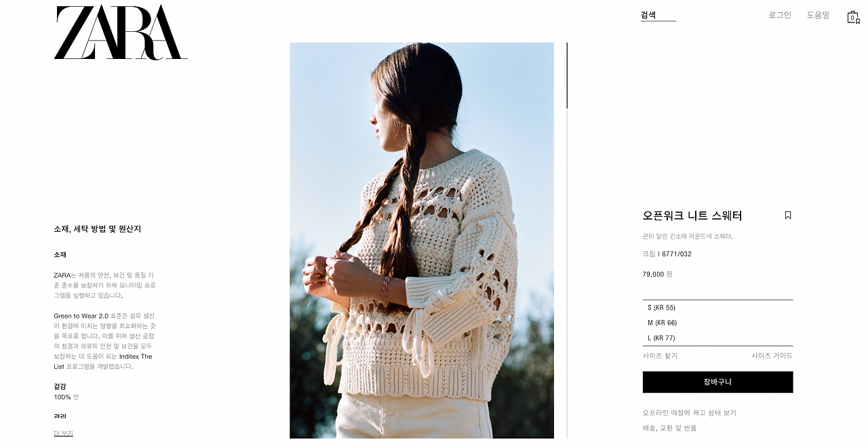The height and width of the screenshot is (448, 868).
Task: Open 로그인 in top navigation
Action: pos(780,15)
